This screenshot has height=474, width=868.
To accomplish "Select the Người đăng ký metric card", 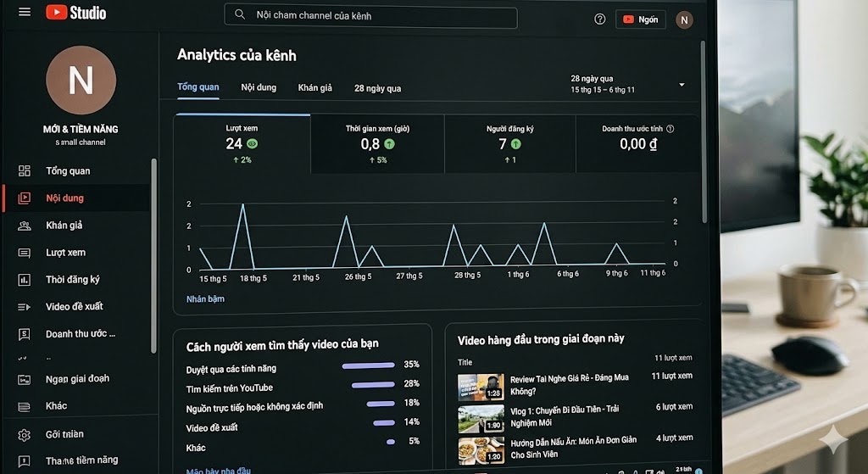I will [509, 144].
